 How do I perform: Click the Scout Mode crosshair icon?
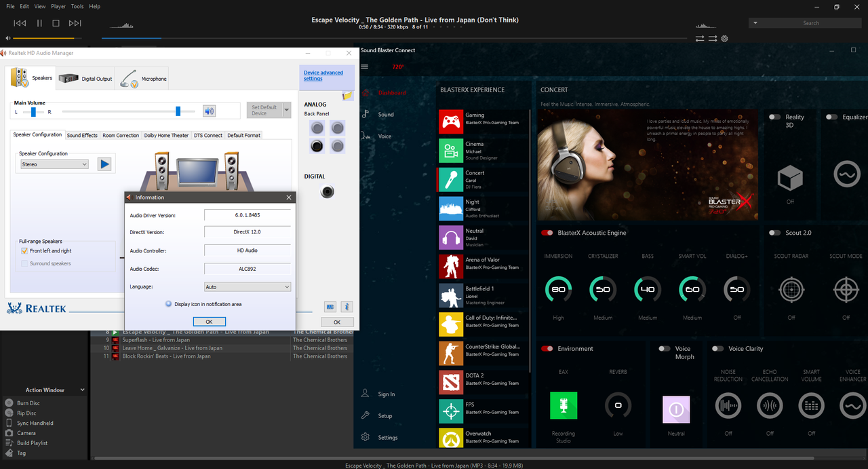(x=846, y=290)
